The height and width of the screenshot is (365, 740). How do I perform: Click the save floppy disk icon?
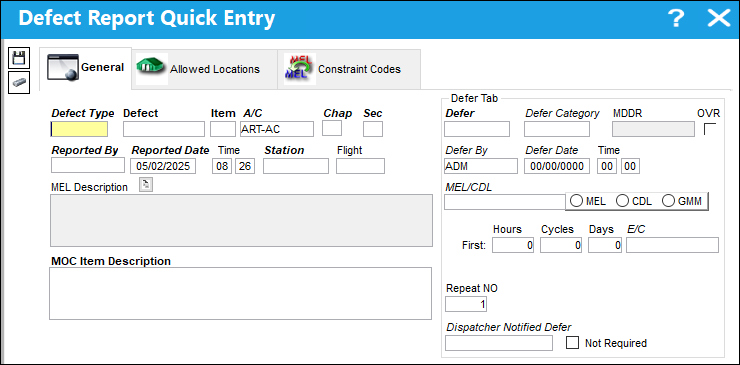click(x=19, y=58)
